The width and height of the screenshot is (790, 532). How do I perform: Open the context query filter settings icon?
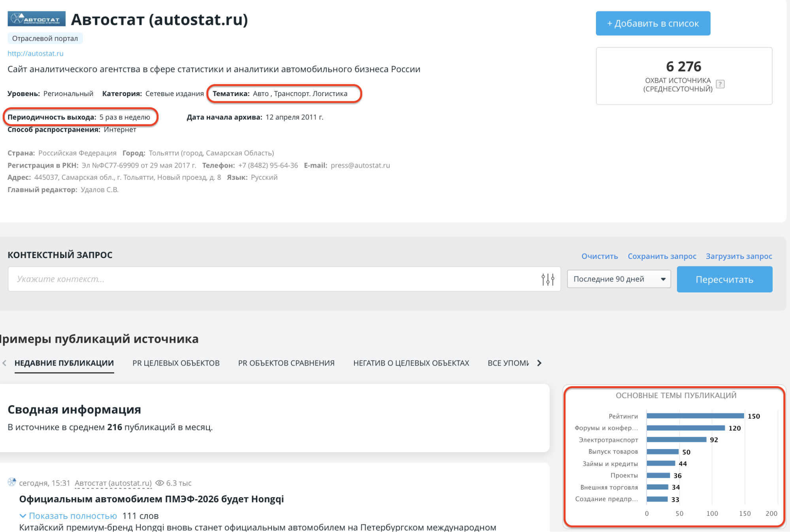click(548, 279)
